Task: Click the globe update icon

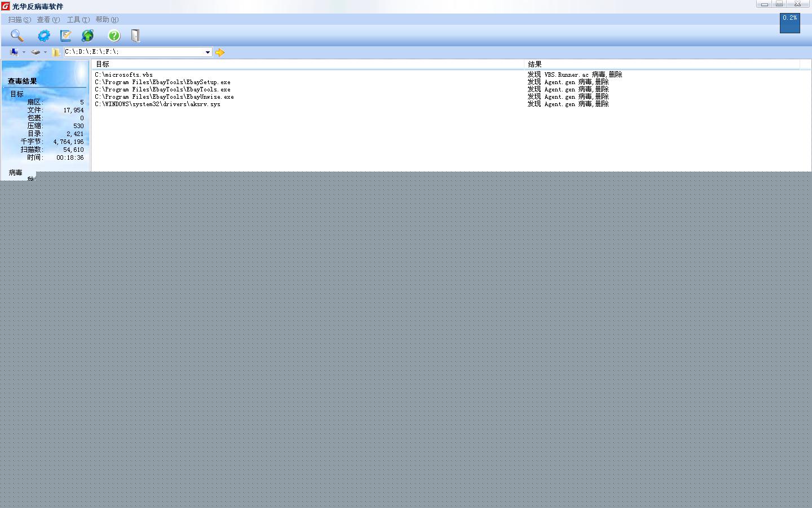Action: click(x=87, y=36)
